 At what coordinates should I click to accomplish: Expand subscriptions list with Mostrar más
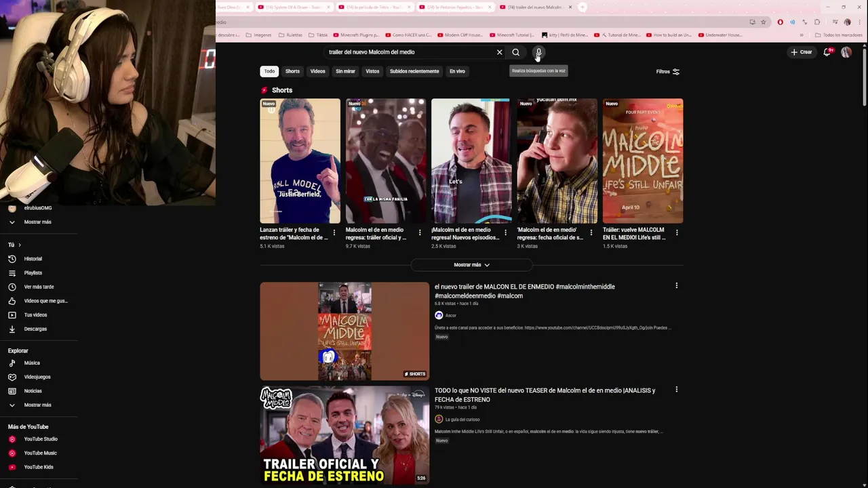(x=37, y=222)
